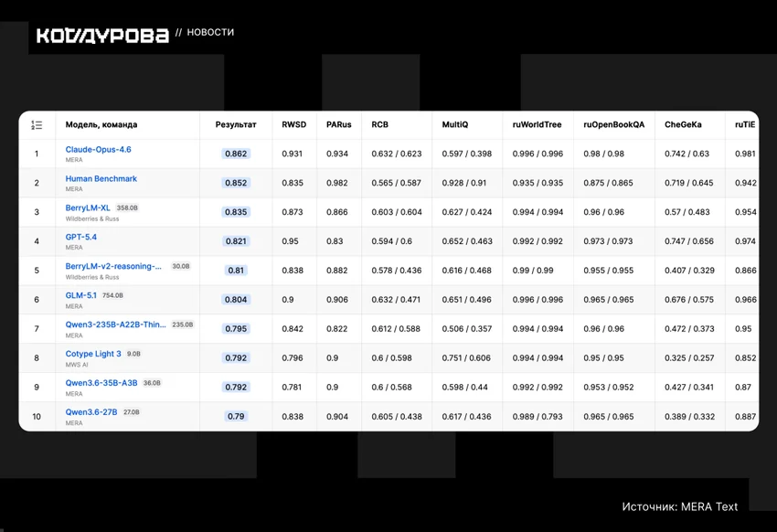Click the 0.928 / 0.91 MultiQ value

pyautogui.click(x=464, y=184)
